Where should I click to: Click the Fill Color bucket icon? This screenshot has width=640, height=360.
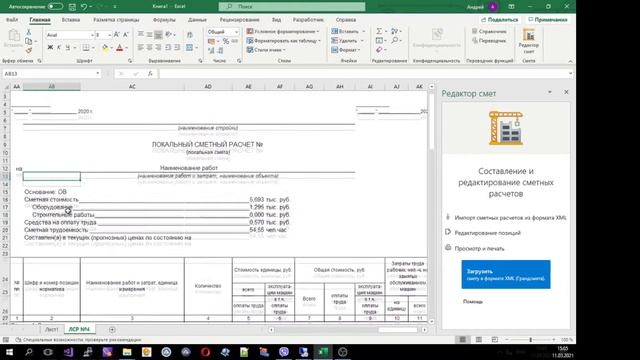click(105, 48)
